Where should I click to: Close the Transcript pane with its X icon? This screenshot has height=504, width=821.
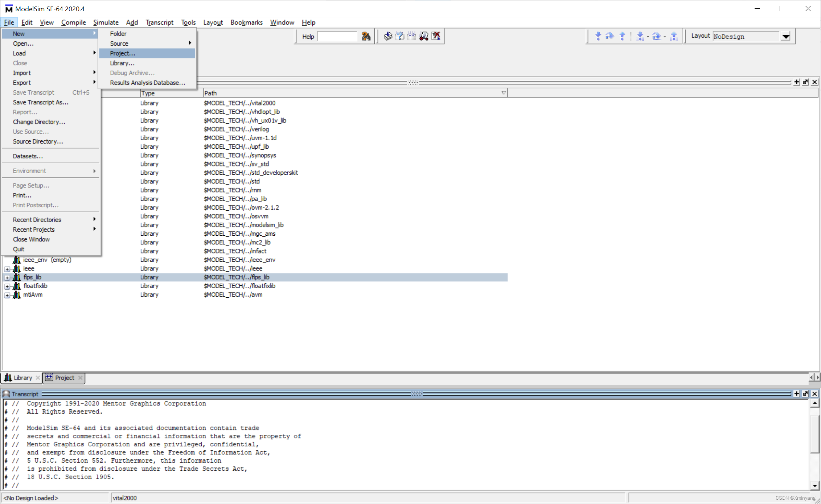pyautogui.click(x=814, y=394)
